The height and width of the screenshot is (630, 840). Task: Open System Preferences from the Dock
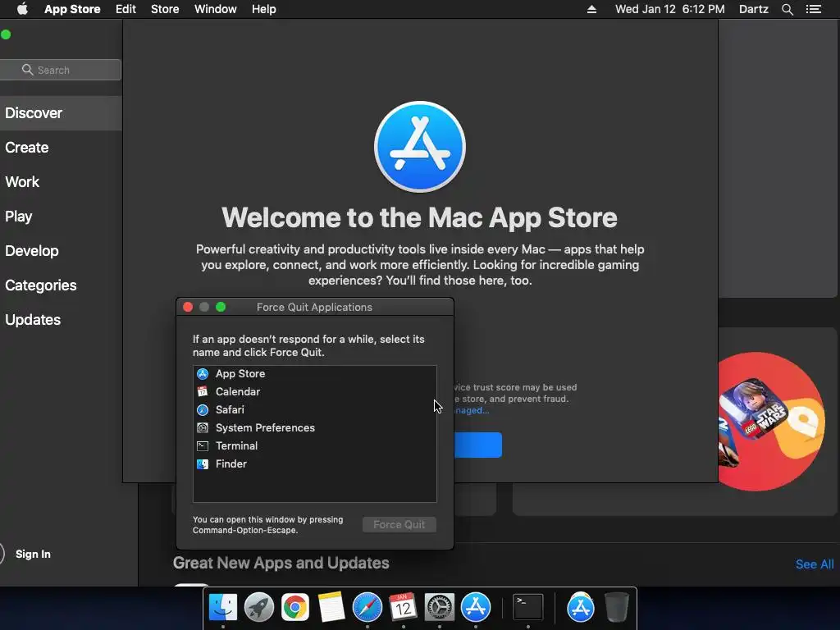(x=440, y=607)
